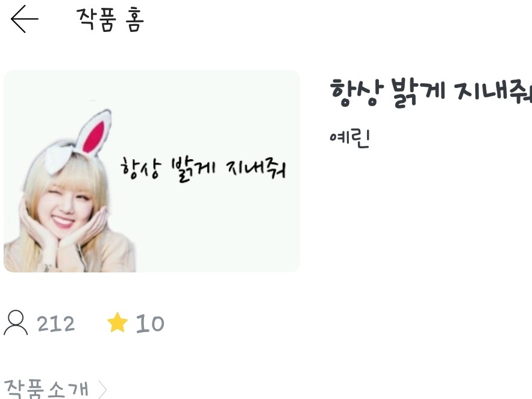Open the work's cover thumbnail image
The height and width of the screenshot is (399, 532).
[152, 171]
